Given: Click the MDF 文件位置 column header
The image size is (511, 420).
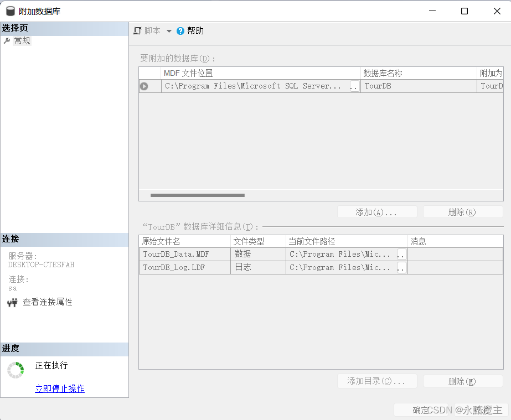Looking at the screenshot, I should [x=260, y=74].
